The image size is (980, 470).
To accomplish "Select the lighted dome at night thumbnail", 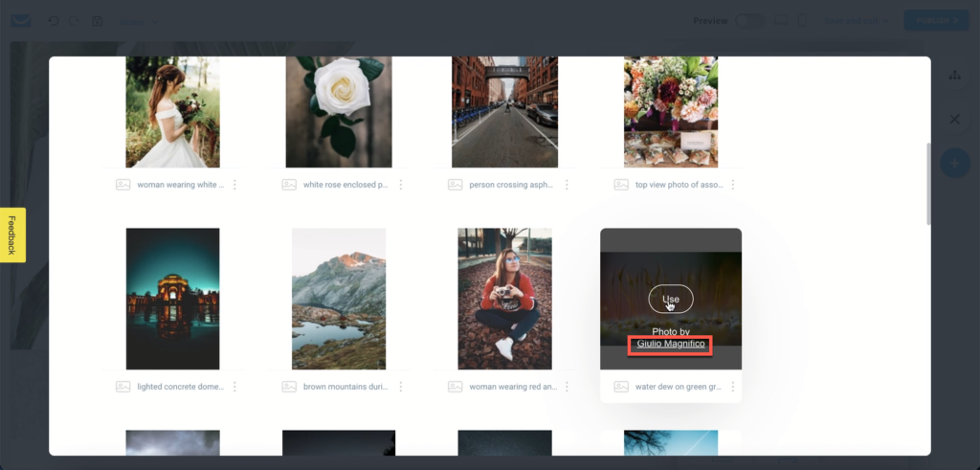I will pyautogui.click(x=172, y=299).
